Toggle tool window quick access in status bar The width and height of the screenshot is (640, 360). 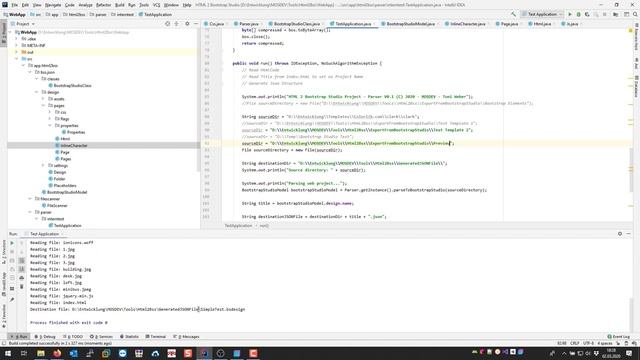tap(4, 343)
